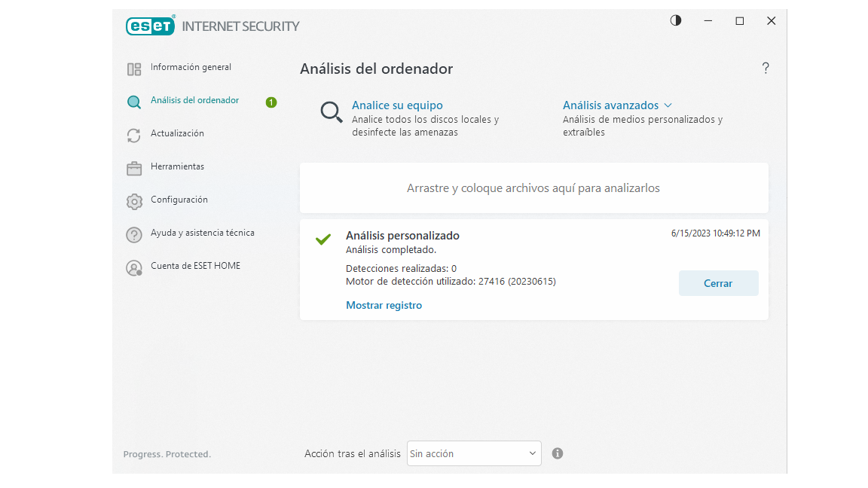868x488 pixels.
Task: Click the scan timestamp 6/15/2023 10:49:12 PM
Action: [715, 233]
